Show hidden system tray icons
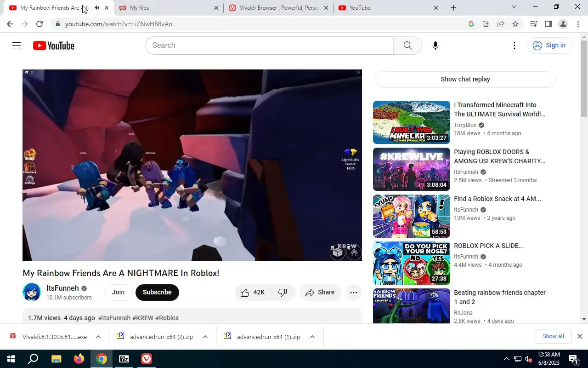Viewport: 588px width, 368px height. (507, 359)
